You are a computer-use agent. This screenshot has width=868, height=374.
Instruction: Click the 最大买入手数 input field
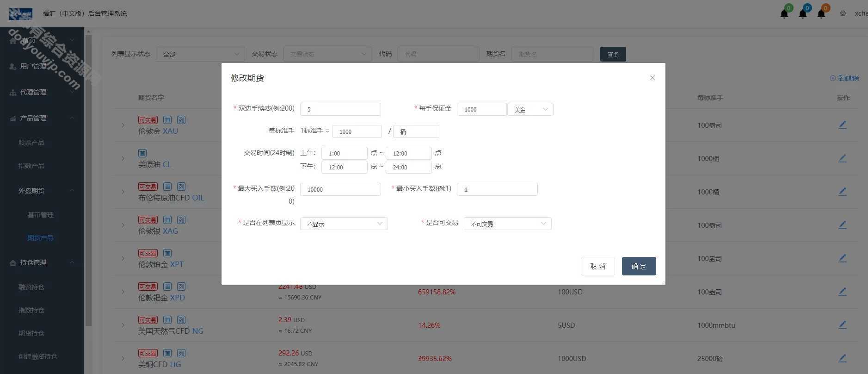tap(340, 189)
